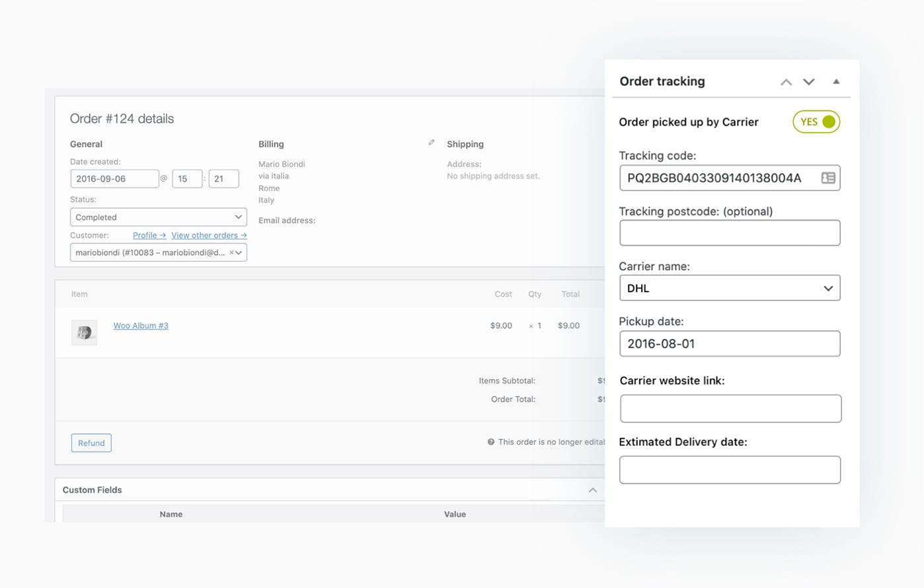Screen dimensions: 924x588
Task: Click the Pickup date field
Action: tap(729, 344)
